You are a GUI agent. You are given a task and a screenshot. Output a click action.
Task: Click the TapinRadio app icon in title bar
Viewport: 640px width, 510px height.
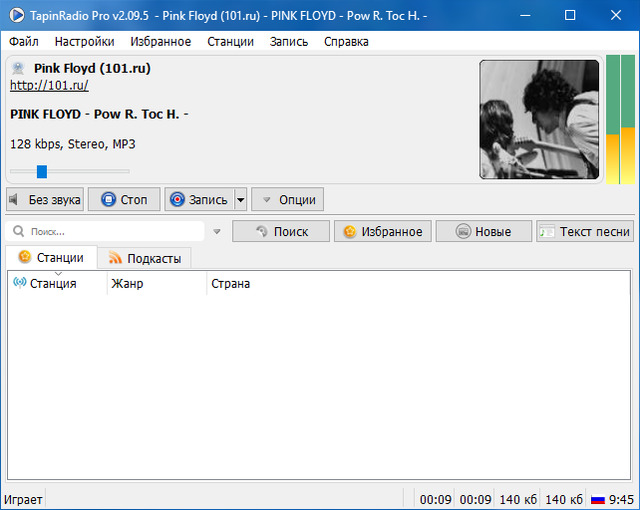[x=16, y=15]
